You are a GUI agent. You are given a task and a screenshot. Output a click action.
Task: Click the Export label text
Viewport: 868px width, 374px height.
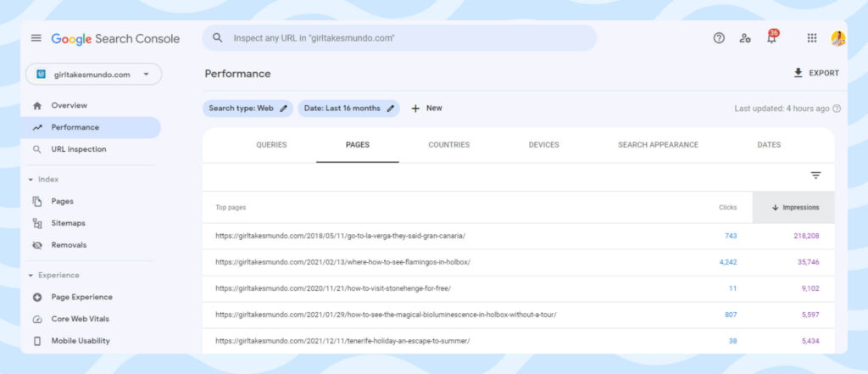coord(824,73)
